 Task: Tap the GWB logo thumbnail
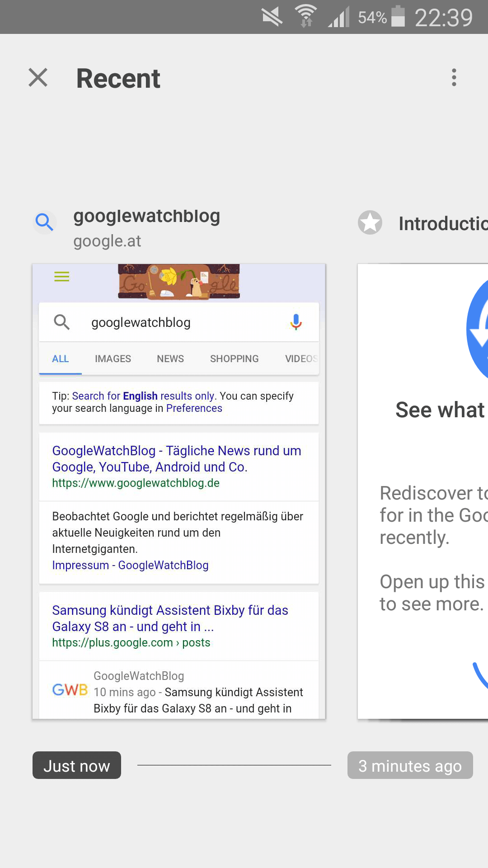pyautogui.click(x=70, y=690)
